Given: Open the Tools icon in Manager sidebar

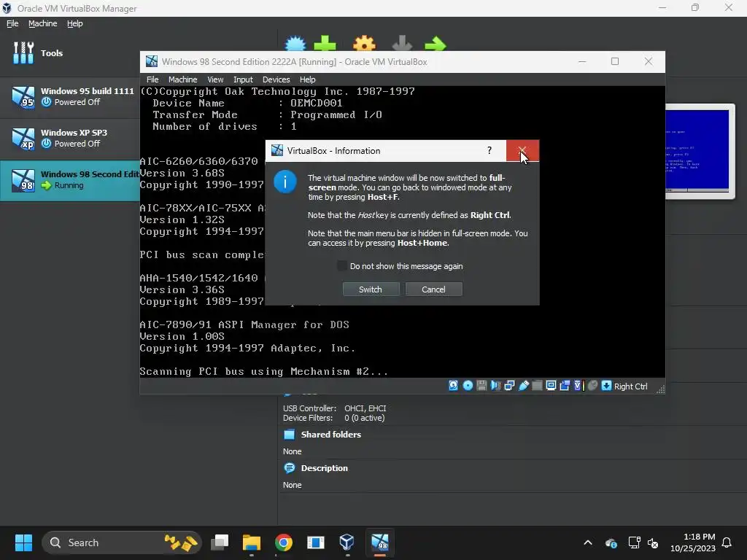Looking at the screenshot, I should click(23, 52).
